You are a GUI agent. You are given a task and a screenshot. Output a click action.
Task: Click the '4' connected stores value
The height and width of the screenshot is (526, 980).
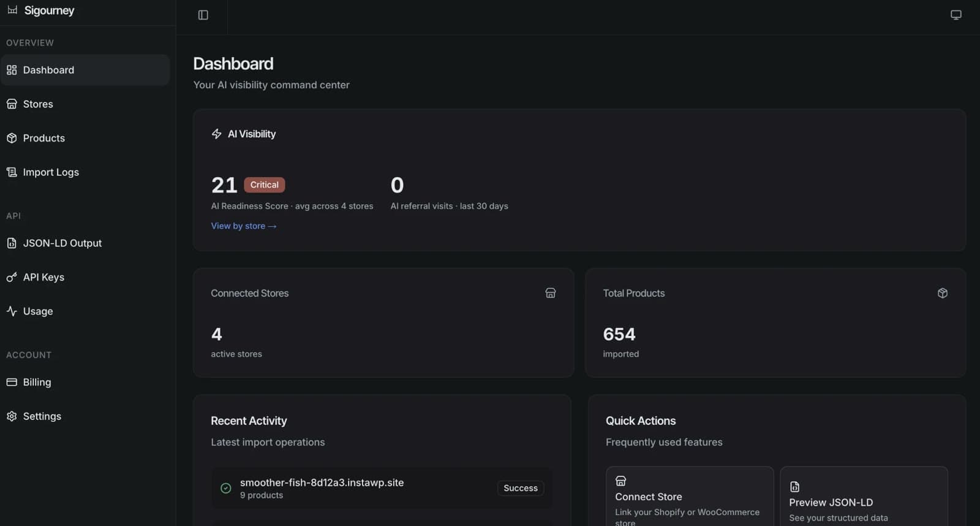[x=217, y=334]
